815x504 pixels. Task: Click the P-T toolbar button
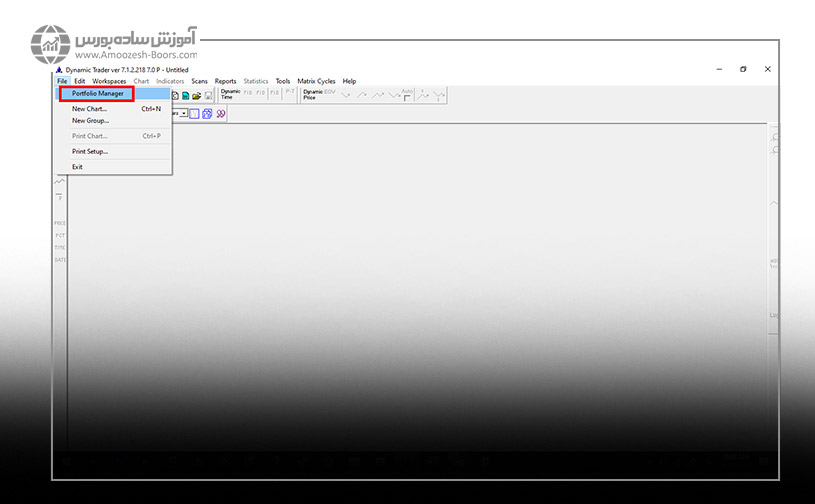pos(290,93)
